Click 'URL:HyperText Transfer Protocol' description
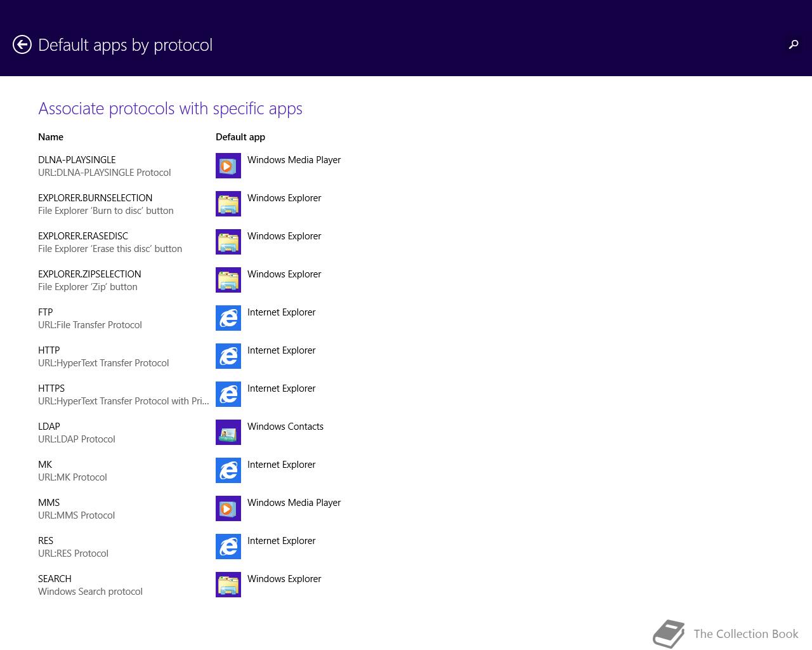Viewport: 812px width, 650px height. (103, 363)
